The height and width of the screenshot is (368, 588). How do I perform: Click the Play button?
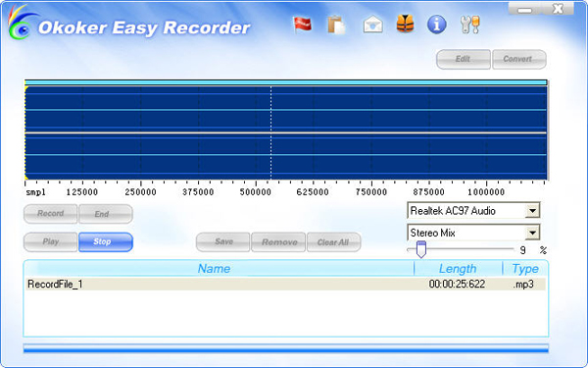[x=51, y=241]
